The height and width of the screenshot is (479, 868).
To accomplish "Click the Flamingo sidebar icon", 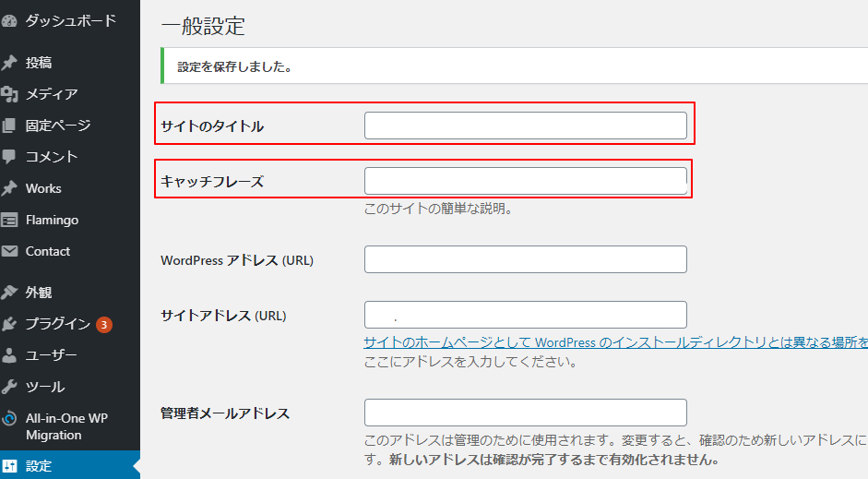I will coord(10,220).
